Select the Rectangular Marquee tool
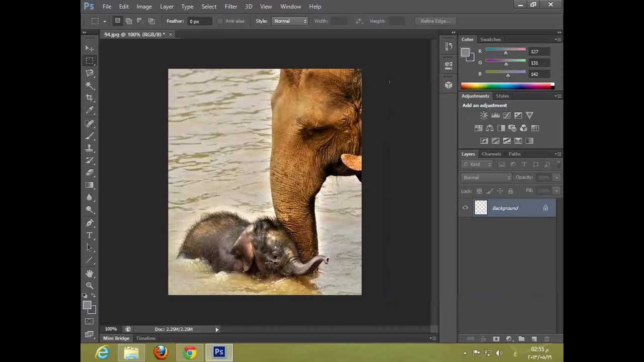The height and width of the screenshot is (362, 644). (x=90, y=60)
